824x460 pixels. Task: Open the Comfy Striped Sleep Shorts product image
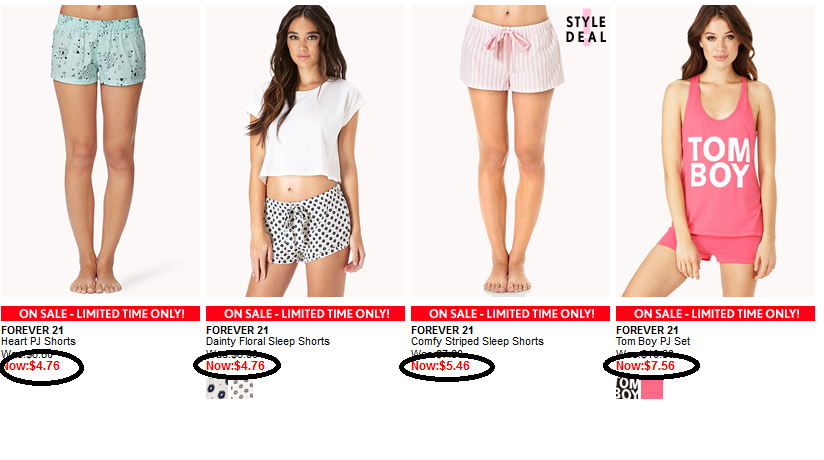(x=510, y=151)
